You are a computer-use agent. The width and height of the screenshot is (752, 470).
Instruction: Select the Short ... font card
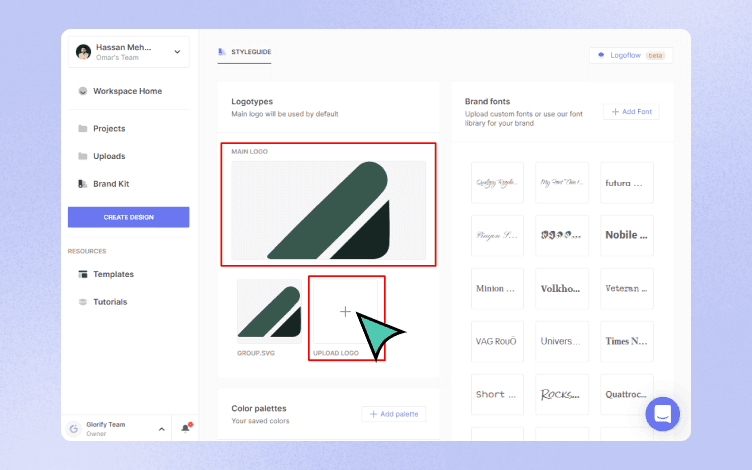[497, 395]
